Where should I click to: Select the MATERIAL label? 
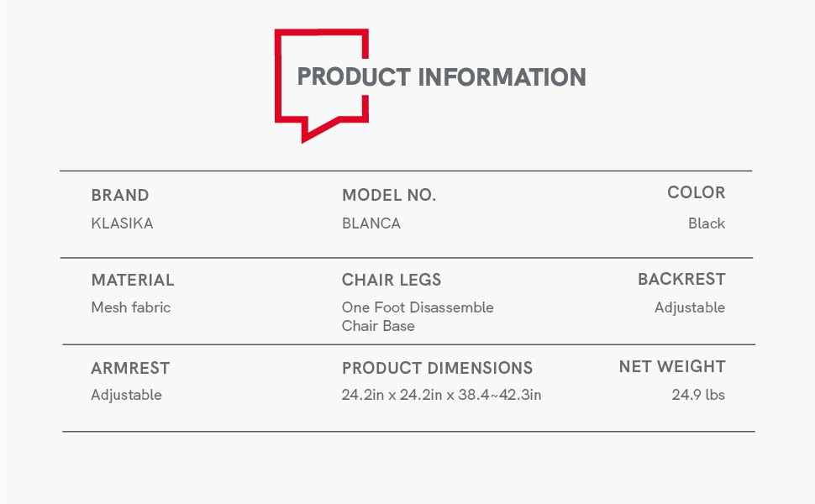pyautogui.click(x=133, y=281)
